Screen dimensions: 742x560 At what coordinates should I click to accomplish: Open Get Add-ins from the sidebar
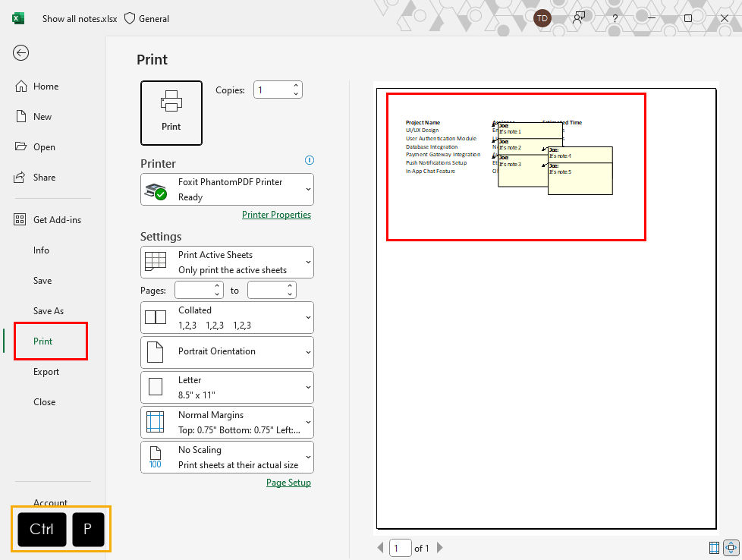(57, 219)
